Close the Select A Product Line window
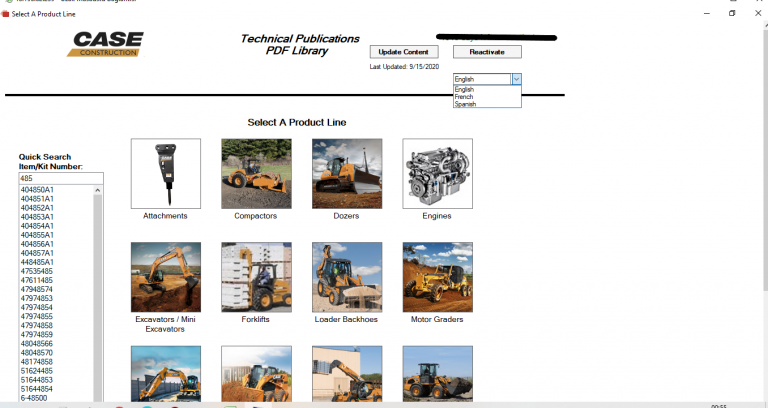The width and height of the screenshot is (768, 408). 758,14
